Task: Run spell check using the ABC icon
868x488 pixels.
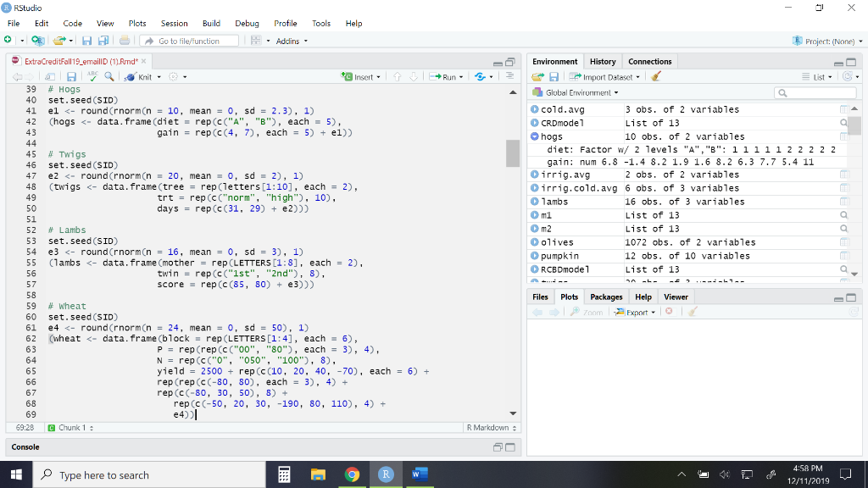Action: [x=92, y=75]
